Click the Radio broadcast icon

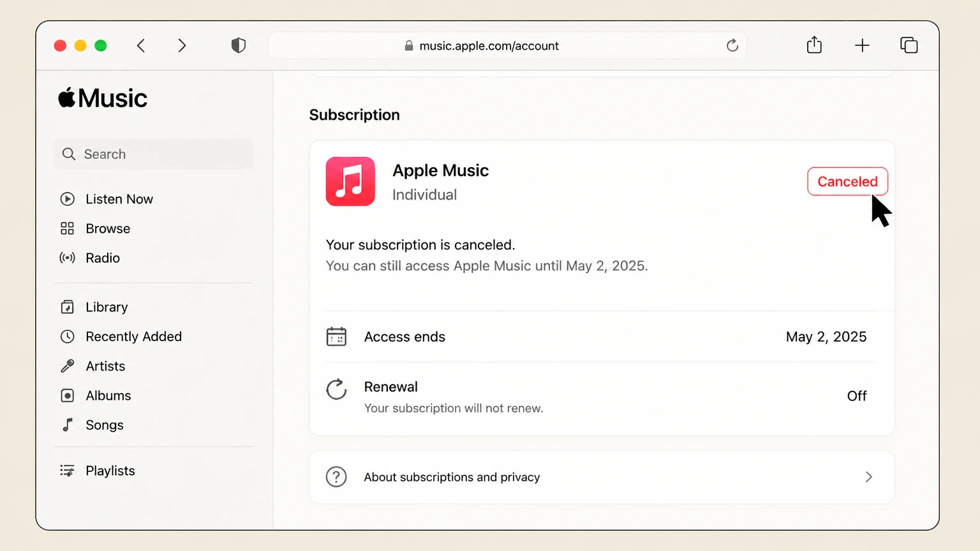tap(68, 258)
